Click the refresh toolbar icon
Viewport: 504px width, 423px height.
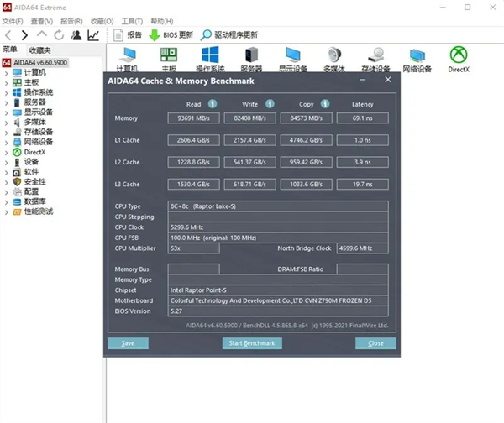59,35
